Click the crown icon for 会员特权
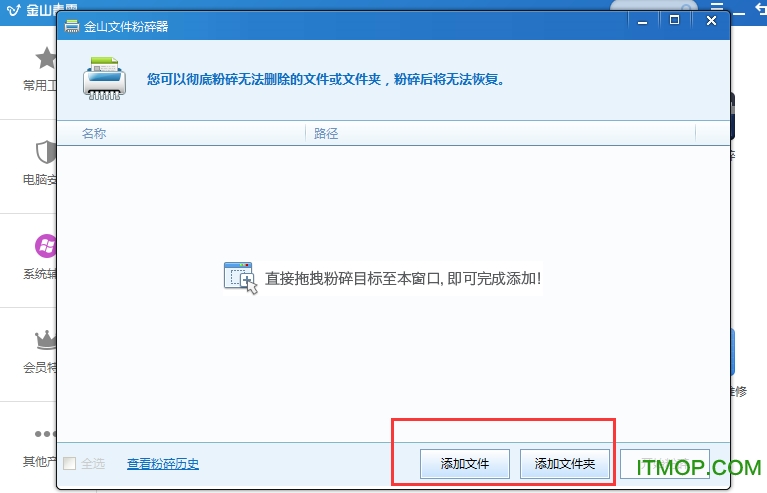767x493 pixels. tap(45, 339)
